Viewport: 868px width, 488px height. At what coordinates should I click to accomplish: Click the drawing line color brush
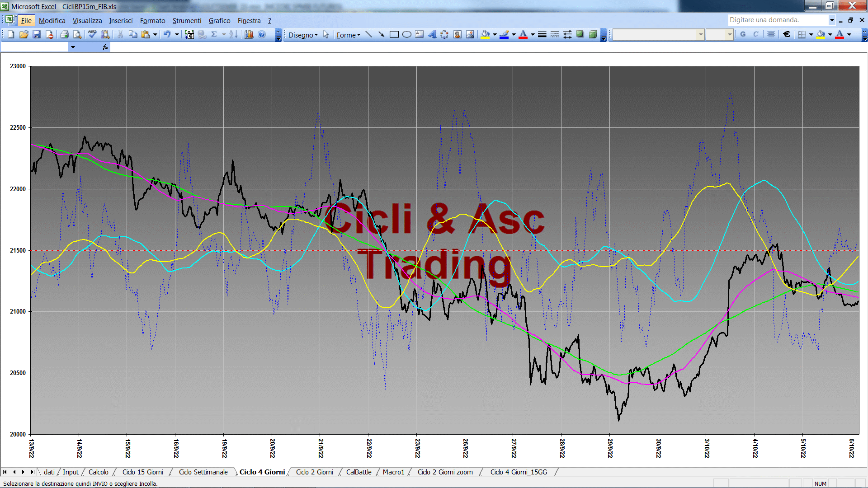click(x=505, y=34)
